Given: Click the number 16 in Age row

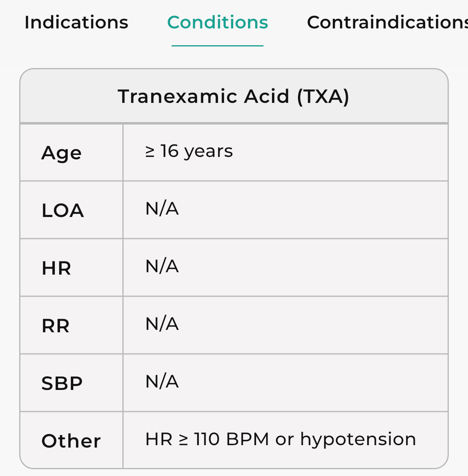Looking at the screenshot, I should tap(169, 151).
